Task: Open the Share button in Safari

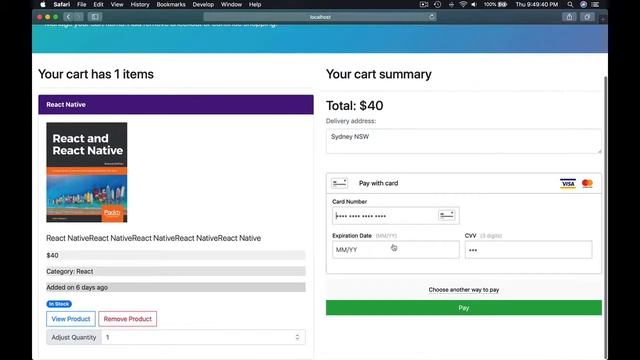Action: coord(569,17)
